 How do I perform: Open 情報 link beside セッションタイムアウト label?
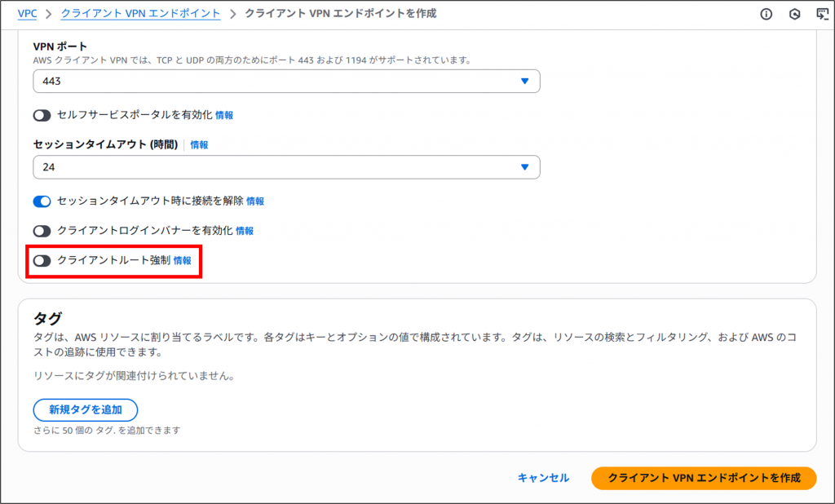click(199, 145)
